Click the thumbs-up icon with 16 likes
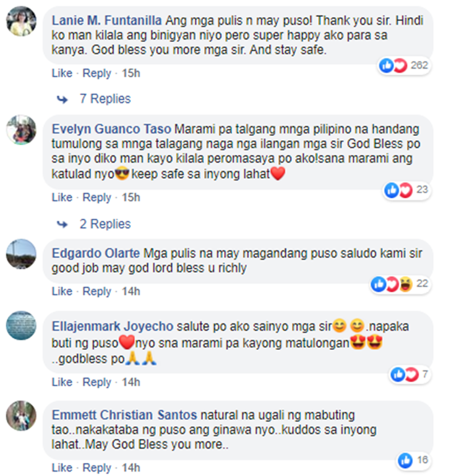The height and width of the screenshot is (476, 464). (x=405, y=461)
